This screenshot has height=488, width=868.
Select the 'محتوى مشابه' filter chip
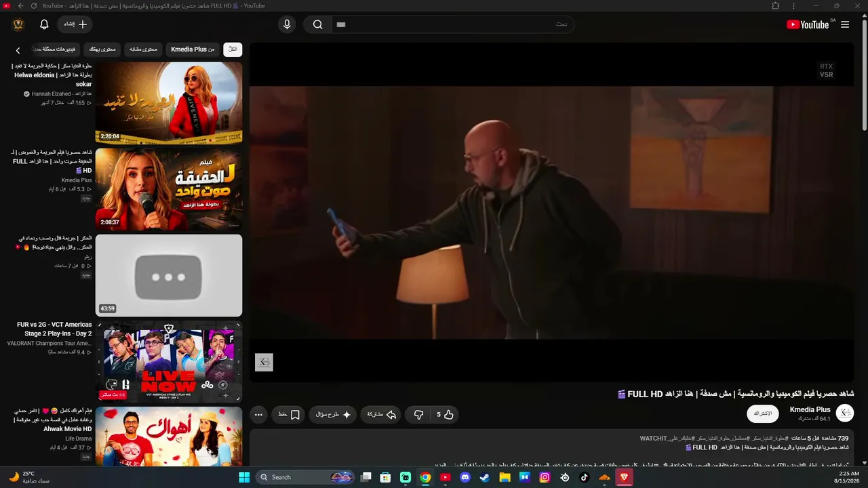tap(143, 49)
